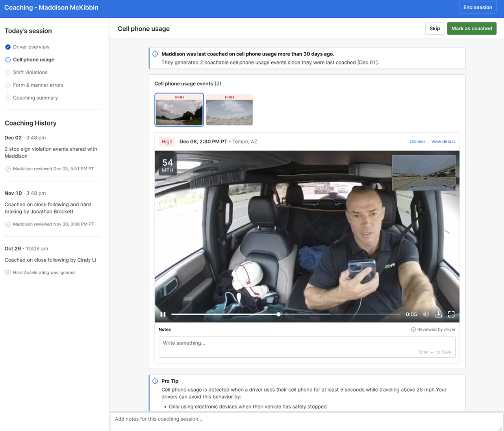Open View details for the event
This screenshot has height=431, width=504.
pyautogui.click(x=443, y=142)
